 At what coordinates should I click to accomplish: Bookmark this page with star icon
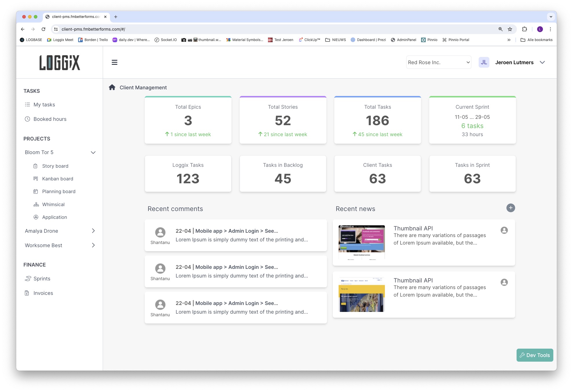click(x=510, y=29)
